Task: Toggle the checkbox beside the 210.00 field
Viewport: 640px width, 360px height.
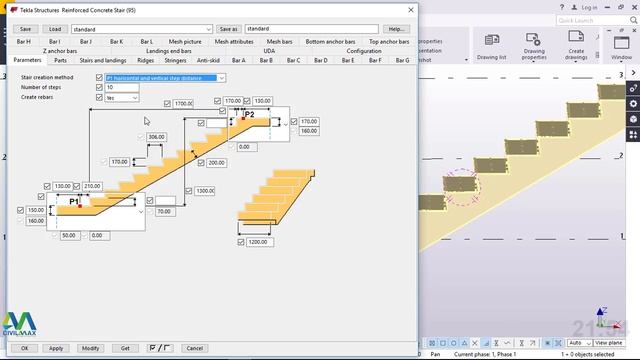Action: coord(76,186)
